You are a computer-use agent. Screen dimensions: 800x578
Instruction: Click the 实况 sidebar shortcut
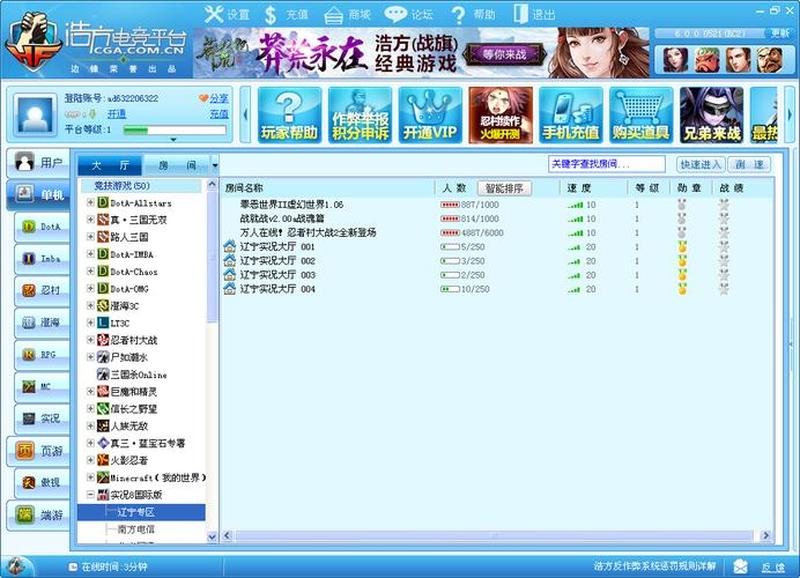(x=42, y=418)
